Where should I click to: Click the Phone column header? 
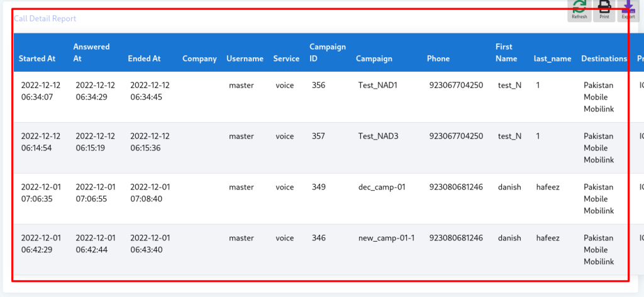click(x=438, y=59)
